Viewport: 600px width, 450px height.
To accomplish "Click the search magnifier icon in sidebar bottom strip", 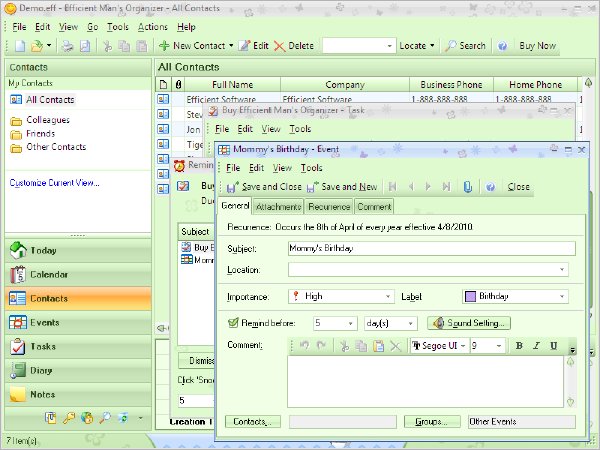I will click(x=105, y=417).
